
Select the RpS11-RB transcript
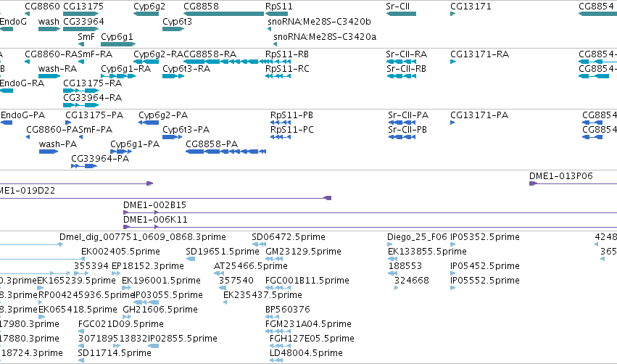pos(278,62)
